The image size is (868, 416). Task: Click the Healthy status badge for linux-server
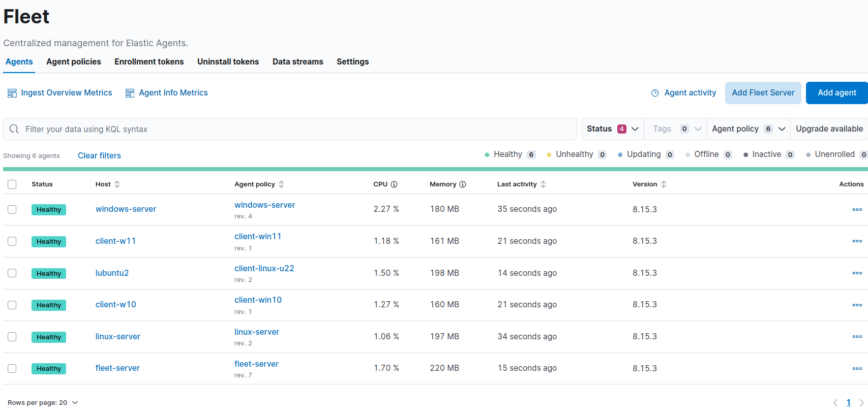[x=49, y=337]
